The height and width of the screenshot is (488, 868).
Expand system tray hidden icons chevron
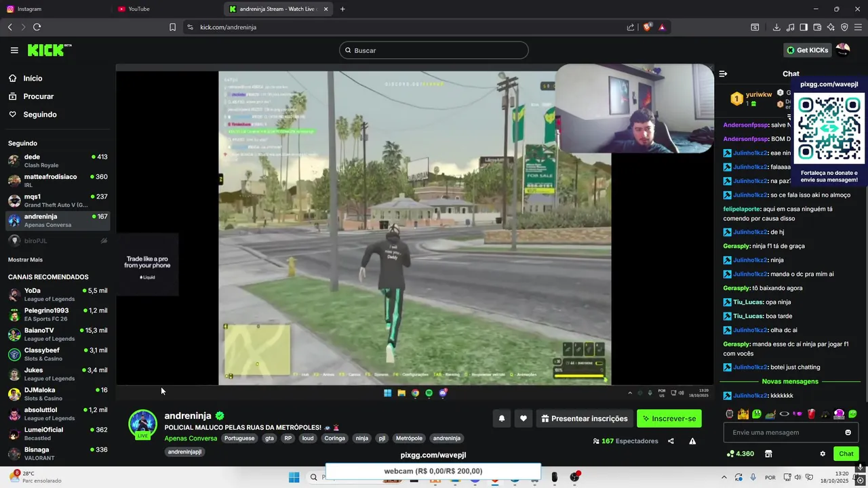coord(724,477)
